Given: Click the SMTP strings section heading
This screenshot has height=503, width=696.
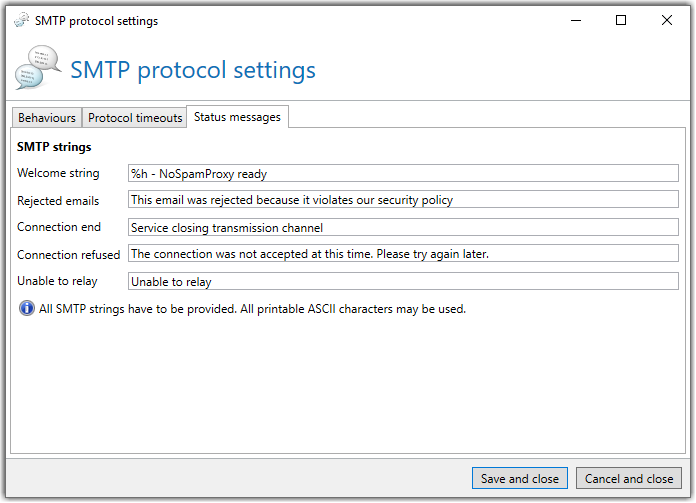Looking at the screenshot, I should click(54, 147).
